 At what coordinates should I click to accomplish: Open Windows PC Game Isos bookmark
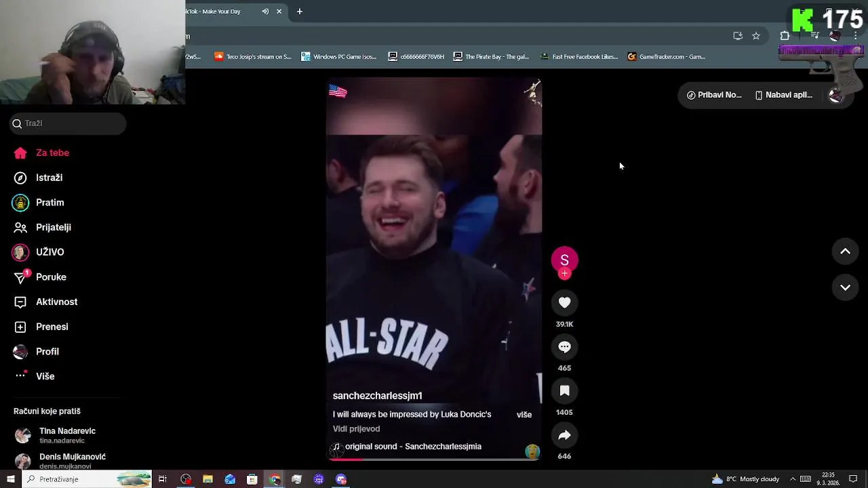point(339,57)
